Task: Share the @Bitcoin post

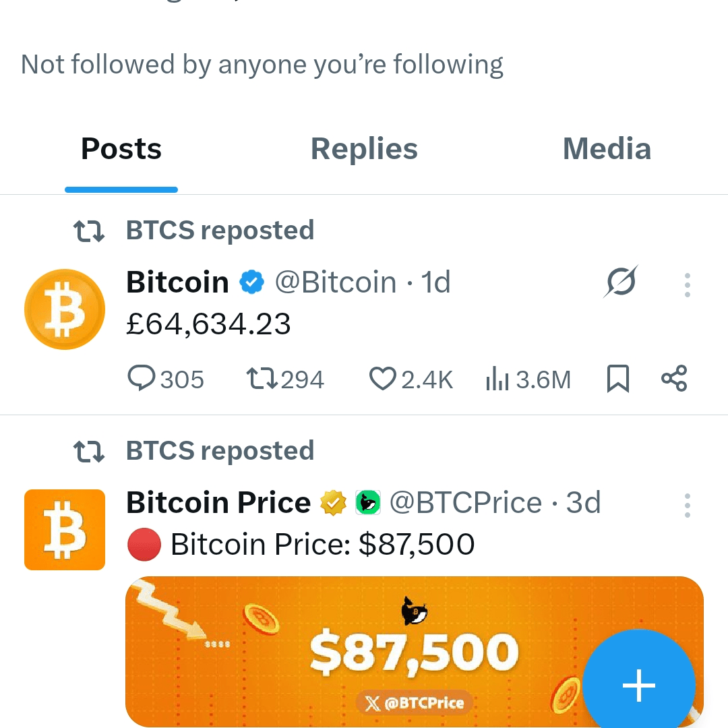Action: [675, 379]
